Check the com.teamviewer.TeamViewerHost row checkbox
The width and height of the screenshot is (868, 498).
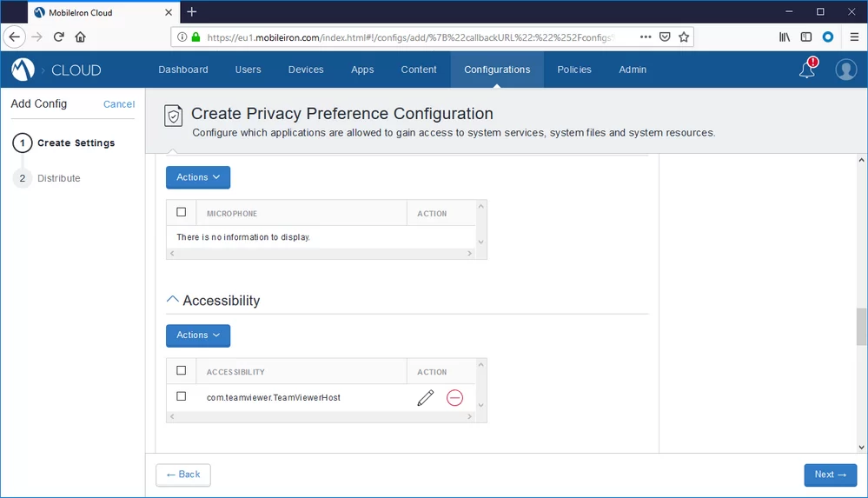pyautogui.click(x=182, y=396)
